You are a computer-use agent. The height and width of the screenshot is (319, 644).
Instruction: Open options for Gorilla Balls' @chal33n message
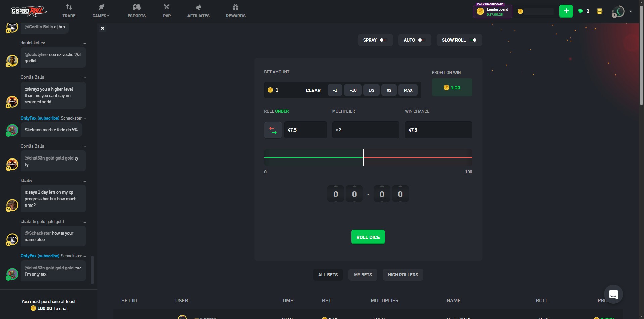click(84, 147)
